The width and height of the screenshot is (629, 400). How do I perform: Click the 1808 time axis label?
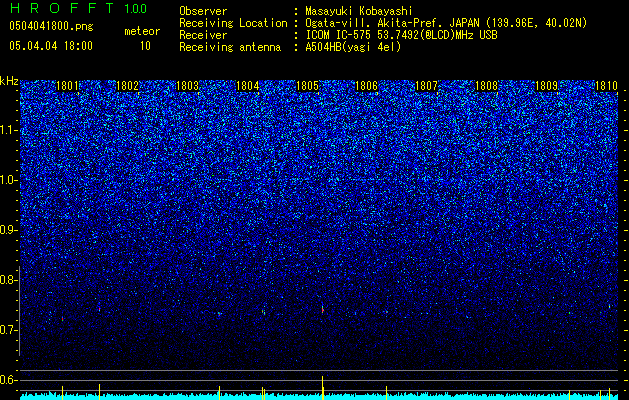point(486,86)
